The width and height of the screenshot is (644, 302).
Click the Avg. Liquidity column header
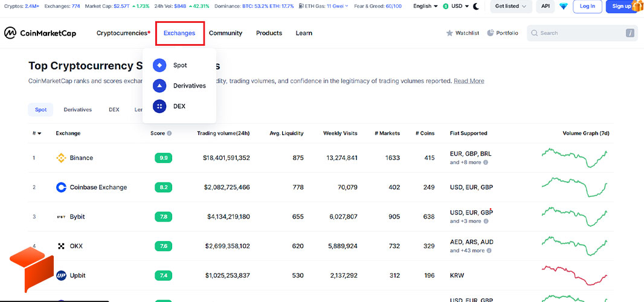(x=287, y=133)
